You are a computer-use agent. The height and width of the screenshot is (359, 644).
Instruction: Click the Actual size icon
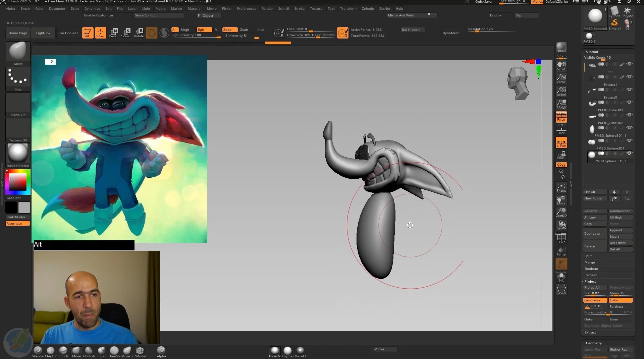pyautogui.click(x=561, y=92)
